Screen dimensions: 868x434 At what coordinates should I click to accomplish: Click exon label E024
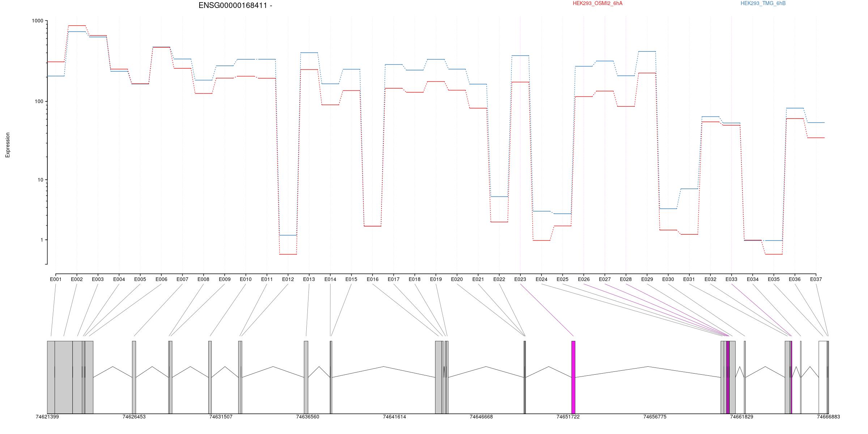pyautogui.click(x=541, y=279)
